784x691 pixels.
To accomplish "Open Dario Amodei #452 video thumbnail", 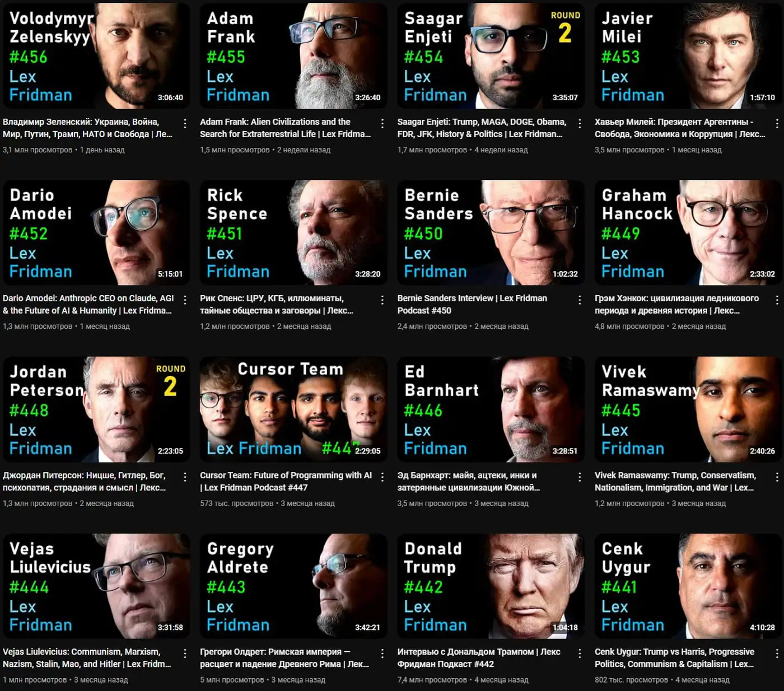I will (96, 232).
